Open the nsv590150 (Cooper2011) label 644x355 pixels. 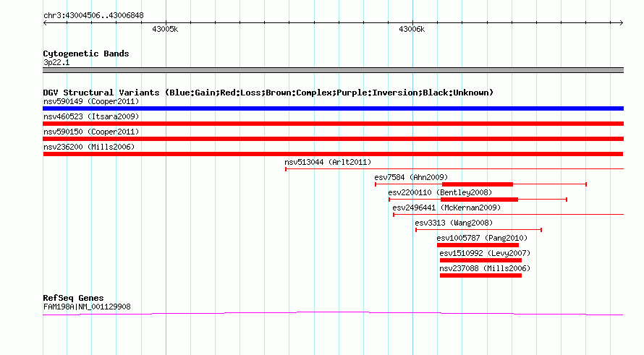point(91,132)
